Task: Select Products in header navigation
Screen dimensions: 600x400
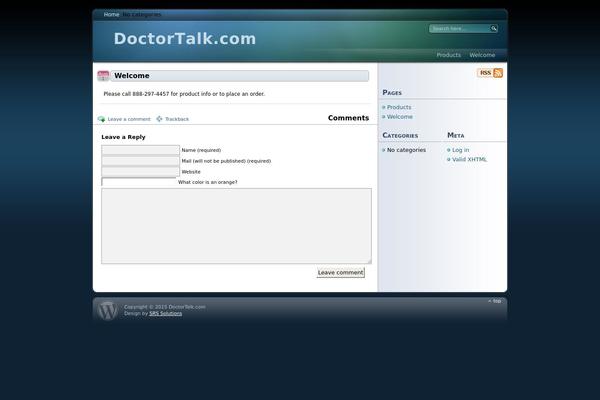Action: click(449, 55)
